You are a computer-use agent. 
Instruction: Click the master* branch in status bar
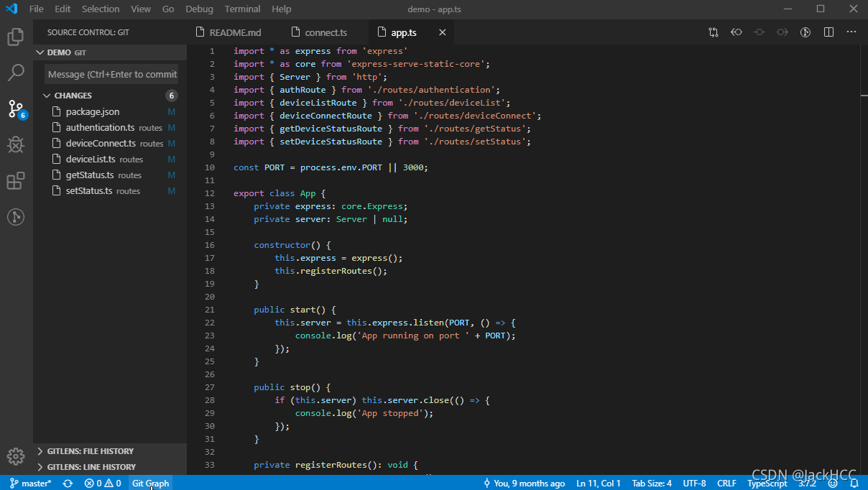pos(31,484)
